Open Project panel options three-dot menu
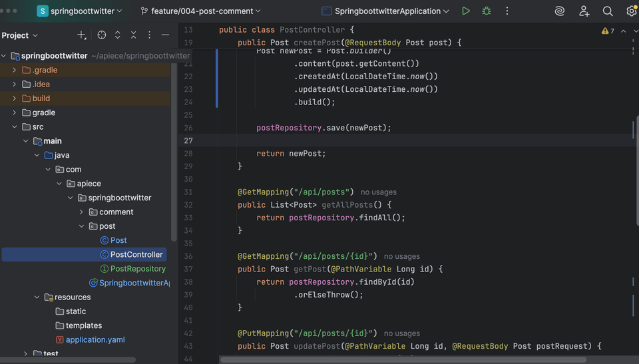 (149, 35)
